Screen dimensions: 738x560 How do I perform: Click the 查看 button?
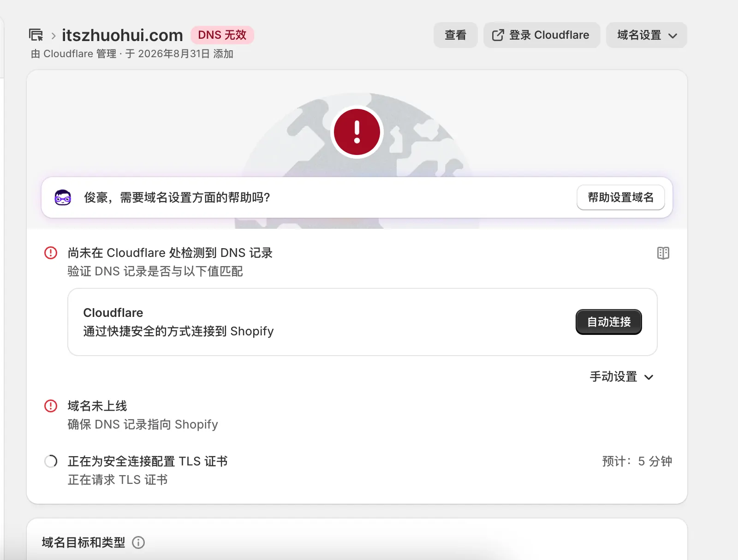(x=455, y=35)
